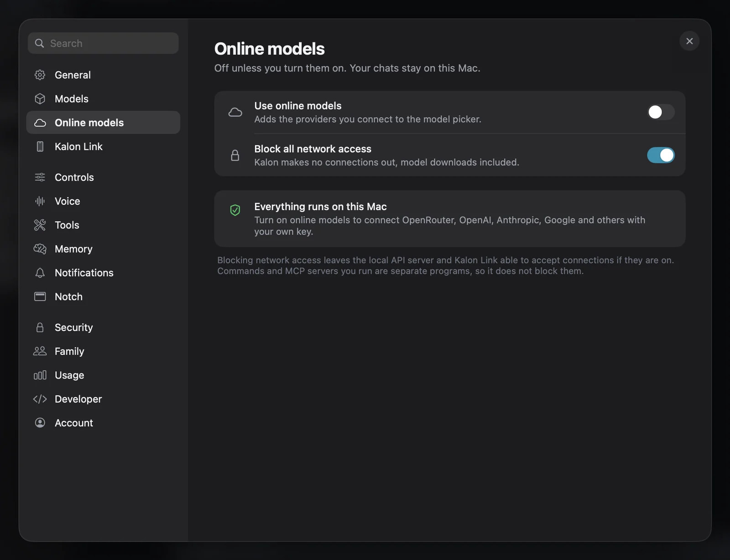This screenshot has height=560, width=730.
Task: Click the Models cube icon
Action: coord(40,99)
